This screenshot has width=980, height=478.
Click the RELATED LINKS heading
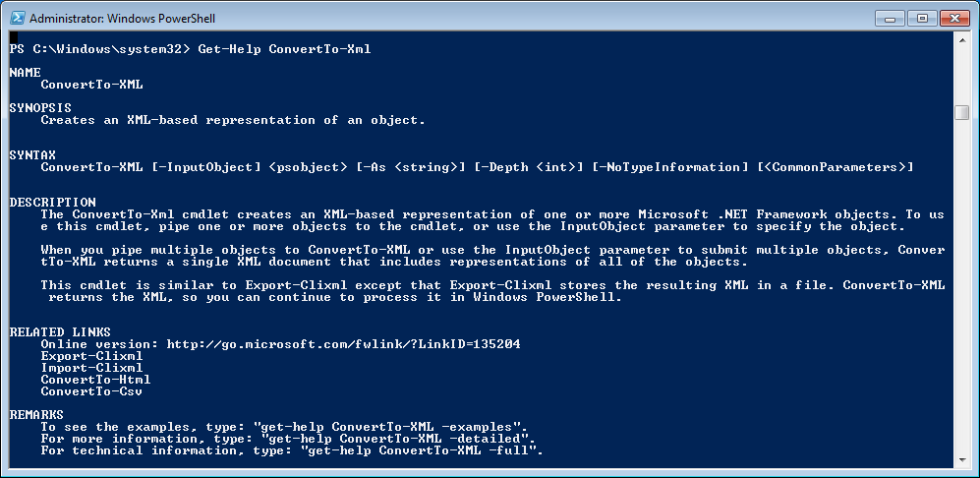coord(60,331)
